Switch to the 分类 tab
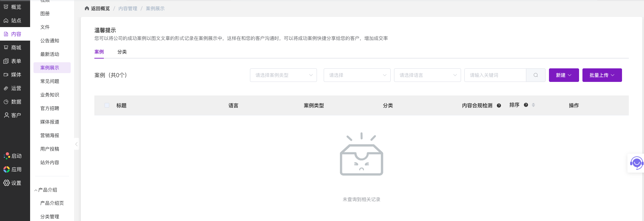The height and width of the screenshot is (221, 644). pos(122,52)
